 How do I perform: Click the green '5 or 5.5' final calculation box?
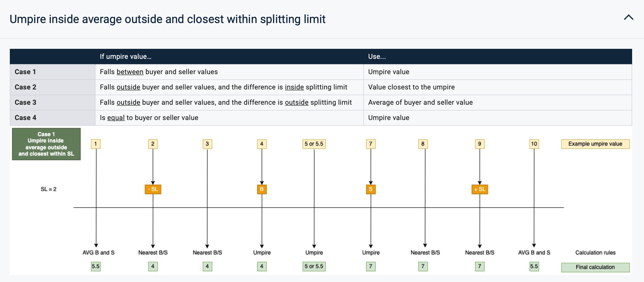(x=314, y=266)
